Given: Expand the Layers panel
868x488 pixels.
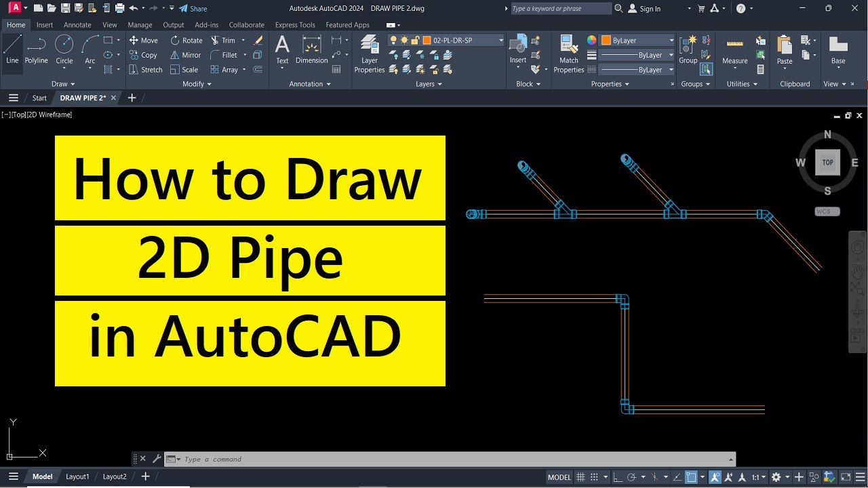Looking at the screenshot, I should tap(429, 84).
